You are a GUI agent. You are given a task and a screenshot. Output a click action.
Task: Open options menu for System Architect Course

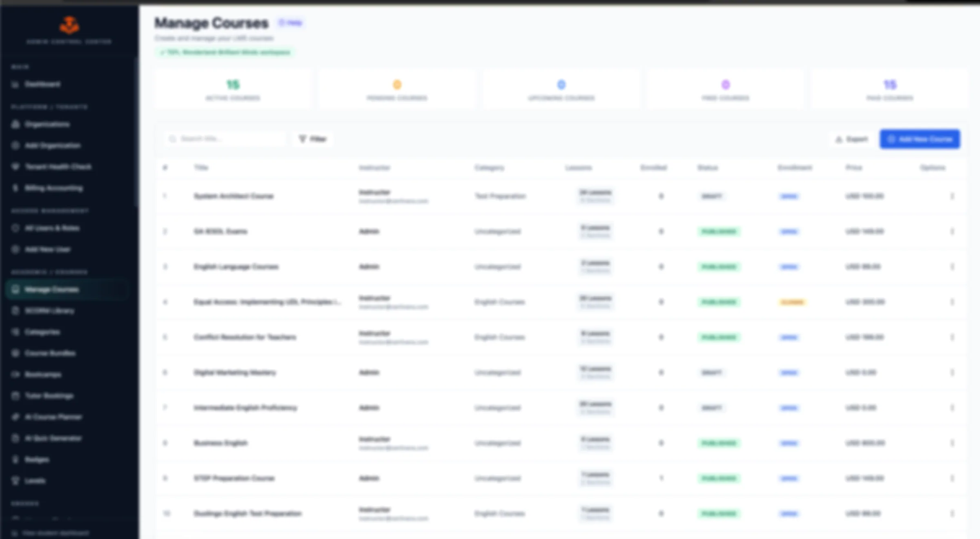(x=952, y=196)
